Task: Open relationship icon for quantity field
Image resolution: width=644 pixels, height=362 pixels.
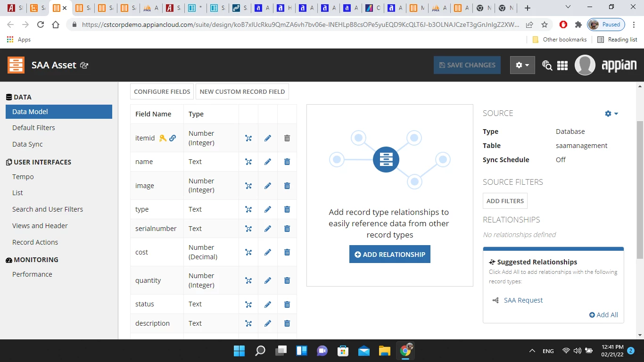Action: coord(248,280)
